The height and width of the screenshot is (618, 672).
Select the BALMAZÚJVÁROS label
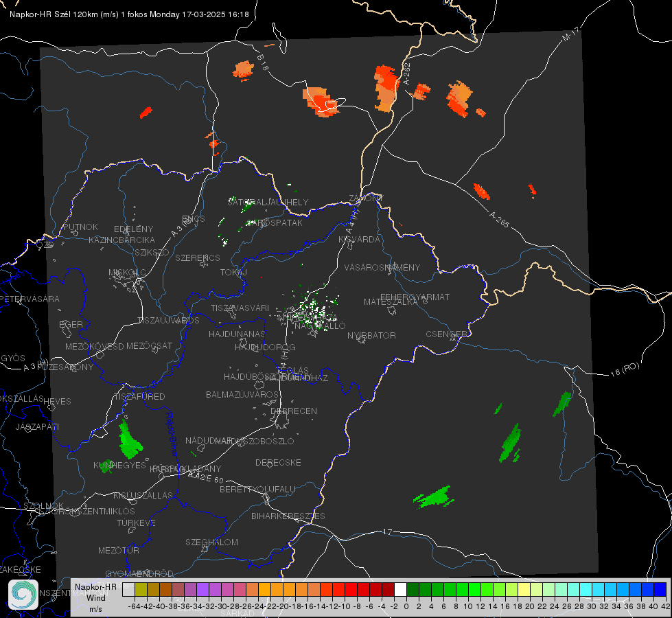[242, 394]
